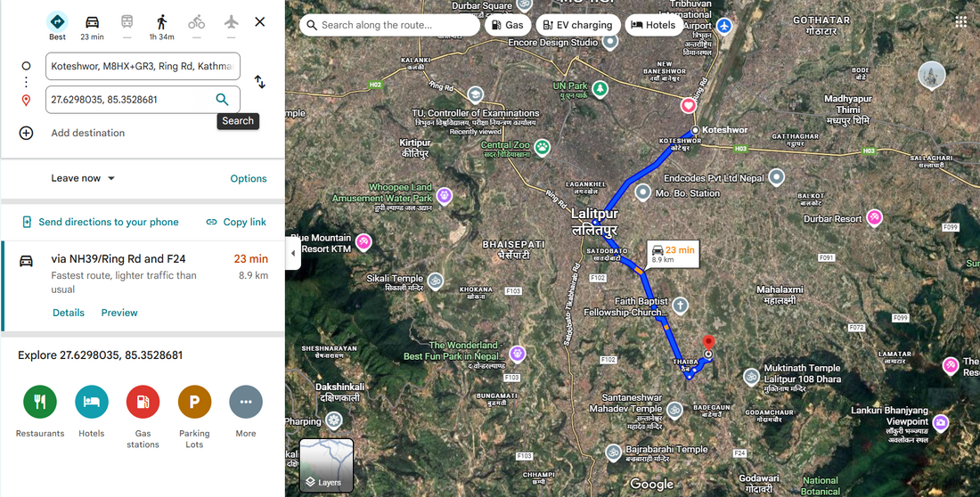Image resolution: width=980 pixels, height=497 pixels.
Task: Select the Cycling travel mode
Action: [x=196, y=22]
